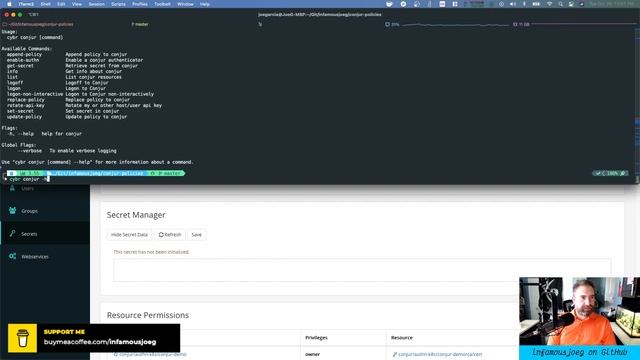Click the Resource column header
Screen dimensions: 640x360
click(x=402, y=338)
